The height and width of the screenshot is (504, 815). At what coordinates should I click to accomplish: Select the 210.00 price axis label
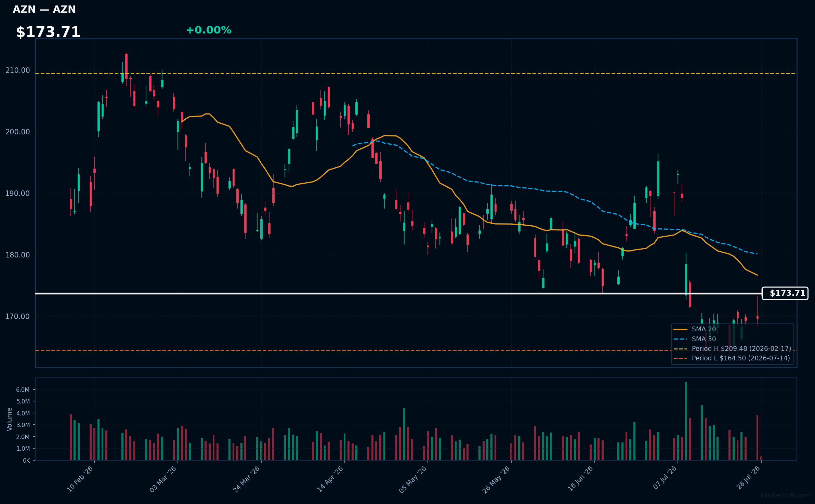[x=18, y=70]
